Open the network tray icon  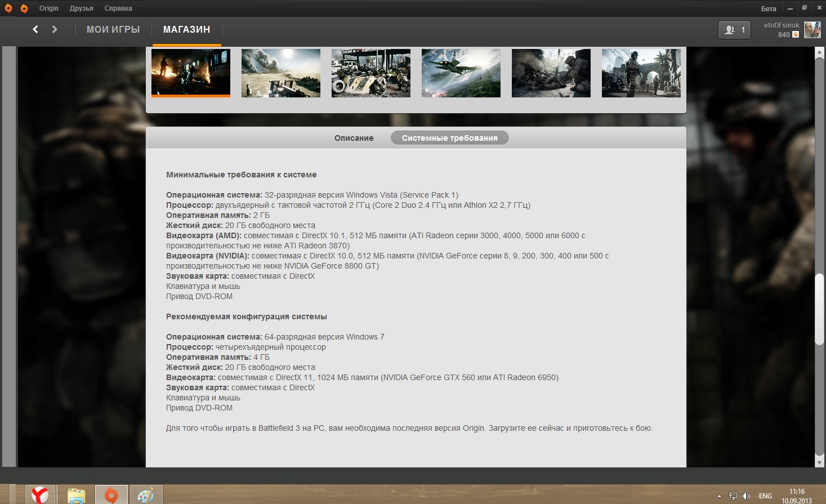pyautogui.click(x=733, y=496)
